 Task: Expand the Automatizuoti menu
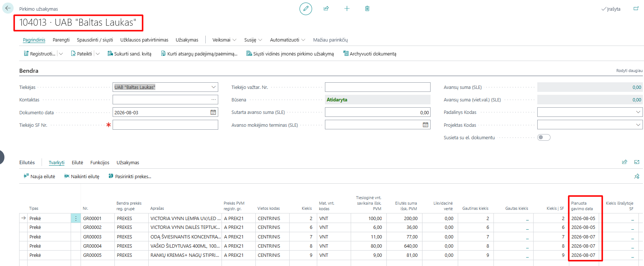288,40
